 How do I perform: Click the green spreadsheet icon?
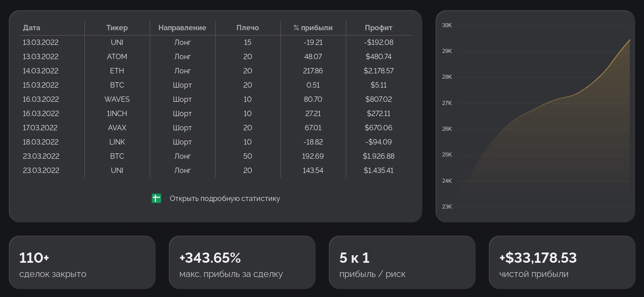(156, 198)
